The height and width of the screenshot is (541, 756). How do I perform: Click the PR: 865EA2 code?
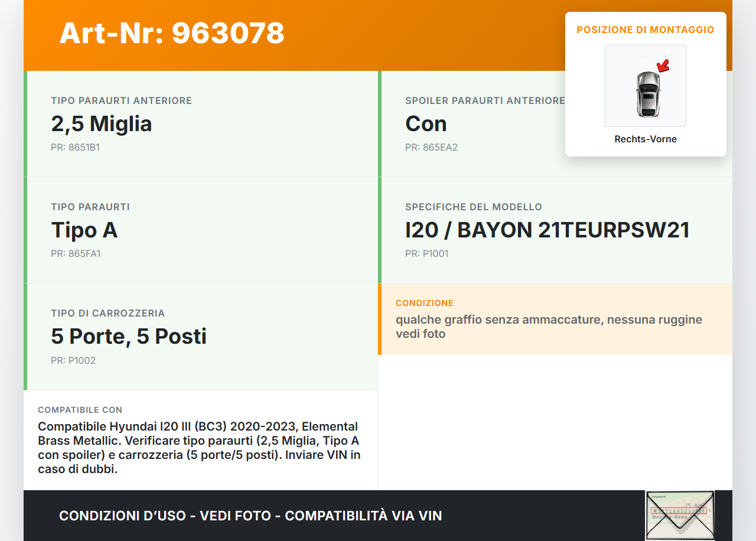pyautogui.click(x=431, y=148)
